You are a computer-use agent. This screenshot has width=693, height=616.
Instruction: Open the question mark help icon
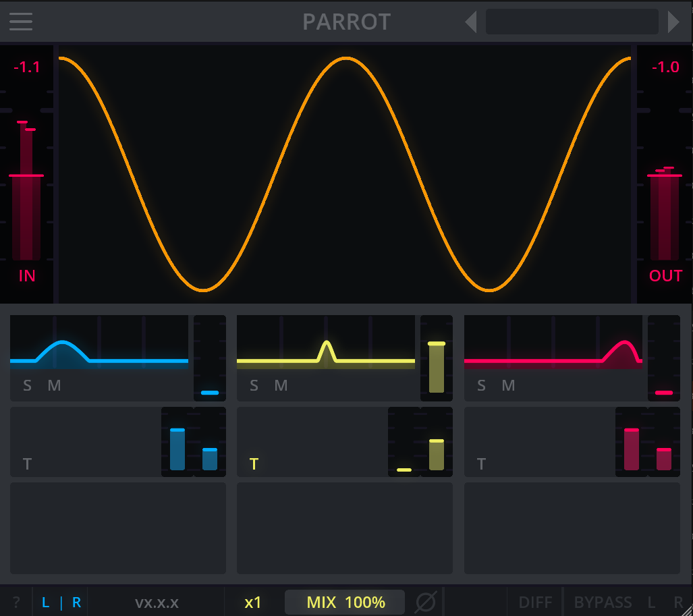click(x=16, y=602)
